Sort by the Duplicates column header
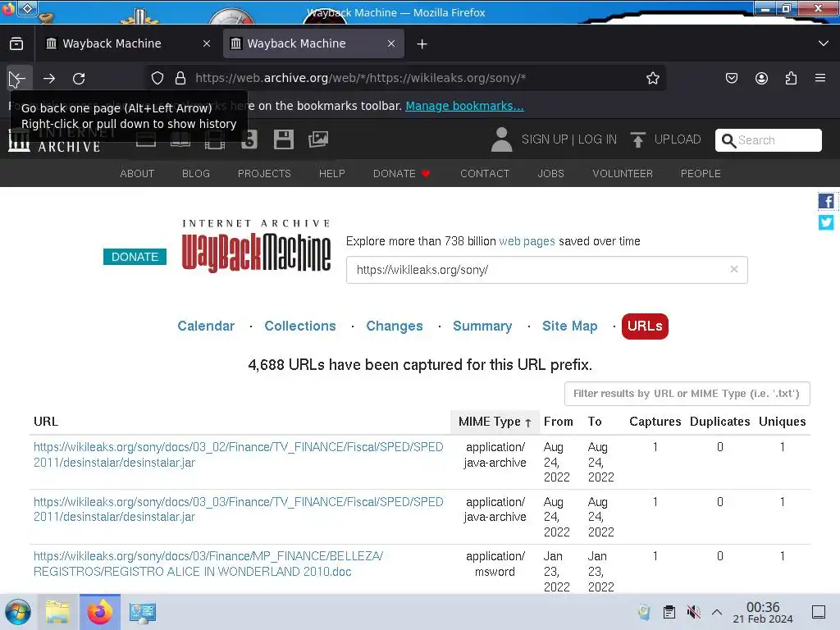This screenshot has height=630, width=840. (719, 422)
